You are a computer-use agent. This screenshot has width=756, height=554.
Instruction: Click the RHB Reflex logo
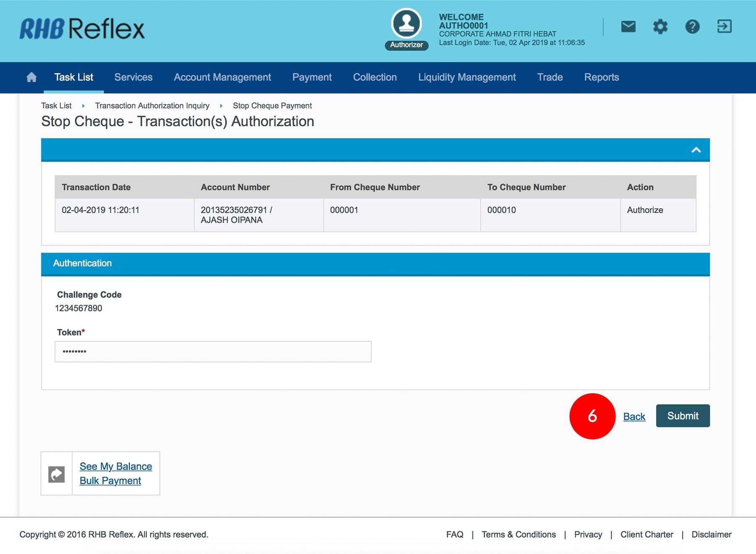coord(82,29)
